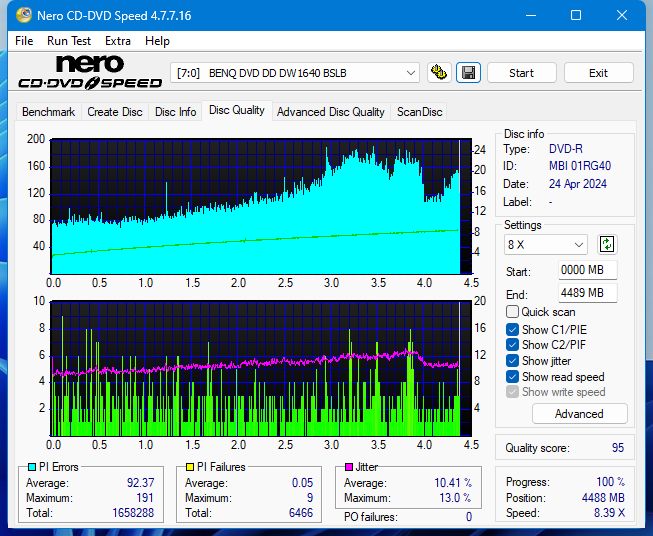This screenshot has height=536, width=653.
Task: Click Jitter maximum 13.0 %
Action: coord(456,498)
